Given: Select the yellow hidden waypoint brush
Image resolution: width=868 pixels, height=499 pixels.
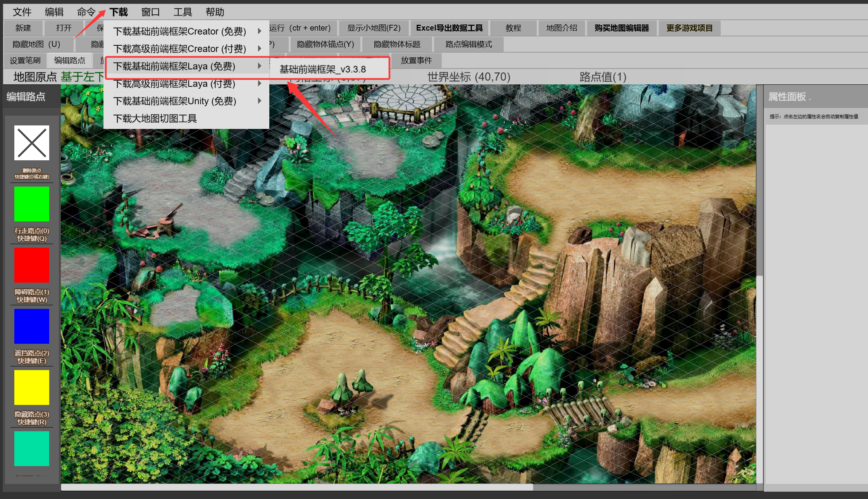Looking at the screenshot, I should click(x=32, y=388).
